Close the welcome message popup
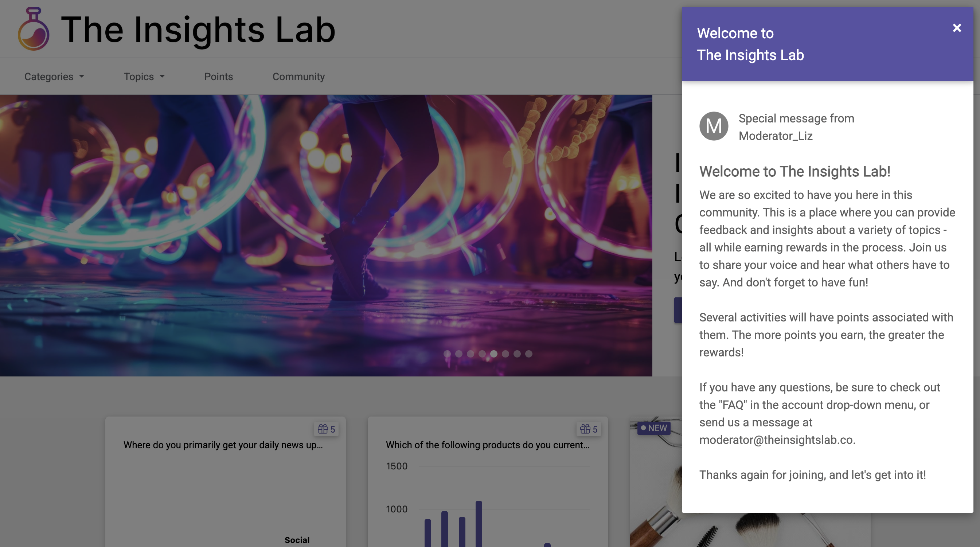Screen dimensions: 980x547 pyautogui.click(x=957, y=27)
